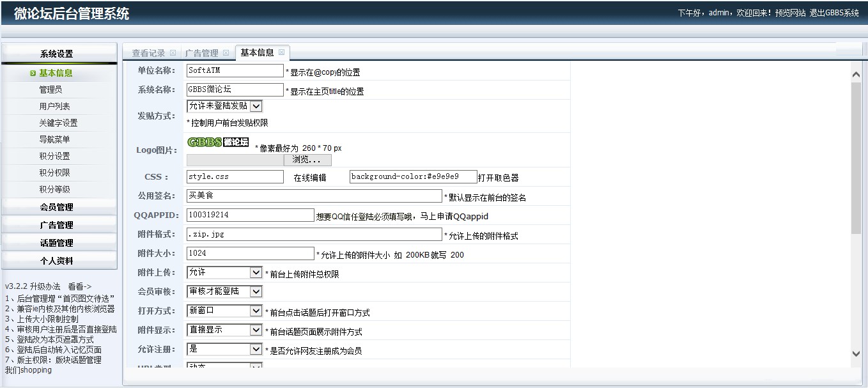Expand the 附件显示 dropdown
This screenshot has width=868, height=388.
[224, 330]
